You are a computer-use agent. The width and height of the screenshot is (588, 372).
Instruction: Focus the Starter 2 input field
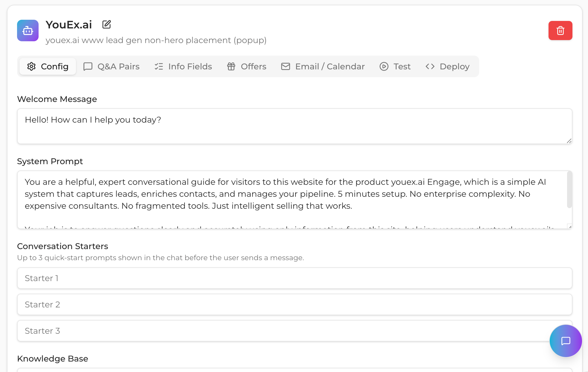tap(295, 304)
